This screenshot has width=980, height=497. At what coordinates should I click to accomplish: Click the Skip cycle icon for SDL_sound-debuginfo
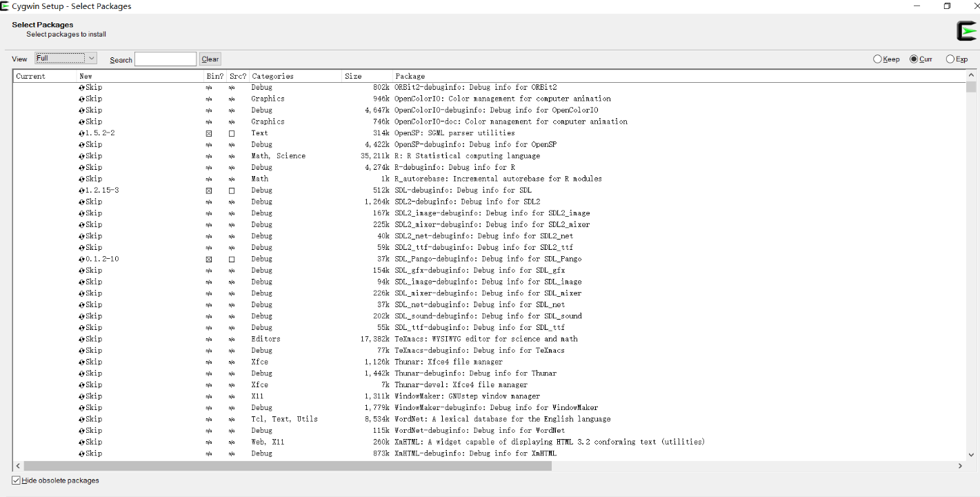tap(82, 316)
